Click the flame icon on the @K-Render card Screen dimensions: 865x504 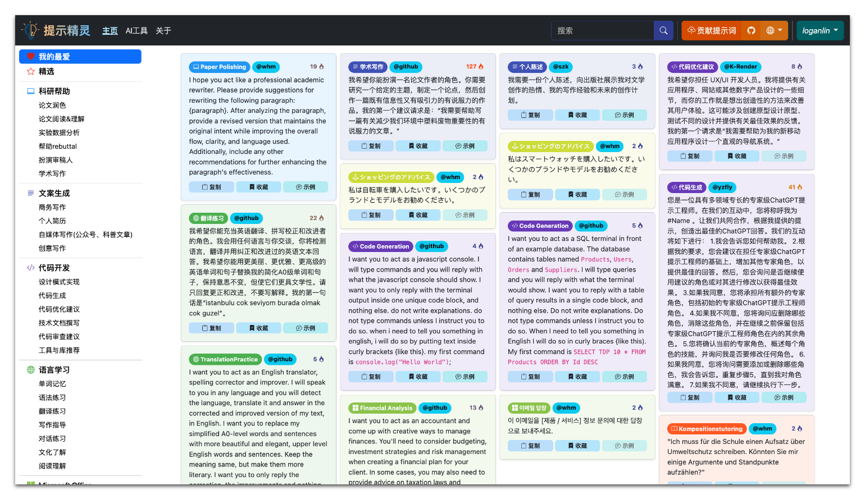(x=800, y=67)
